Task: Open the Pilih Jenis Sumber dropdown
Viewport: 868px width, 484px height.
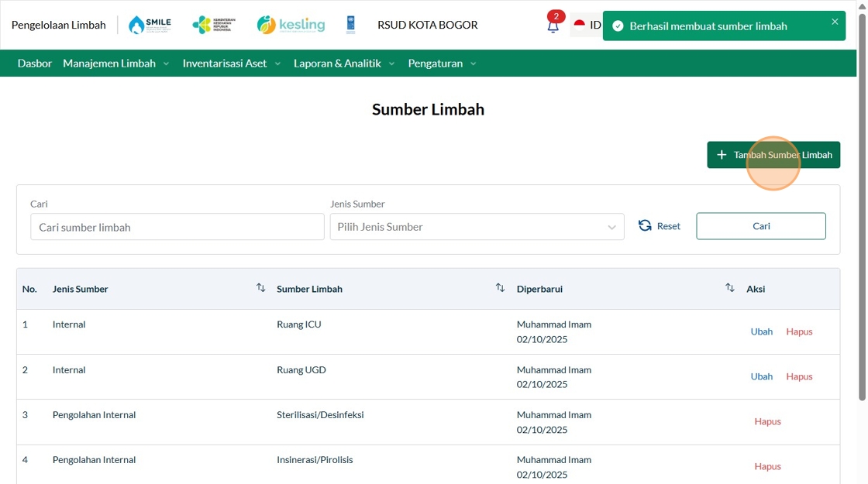Action: click(477, 227)
